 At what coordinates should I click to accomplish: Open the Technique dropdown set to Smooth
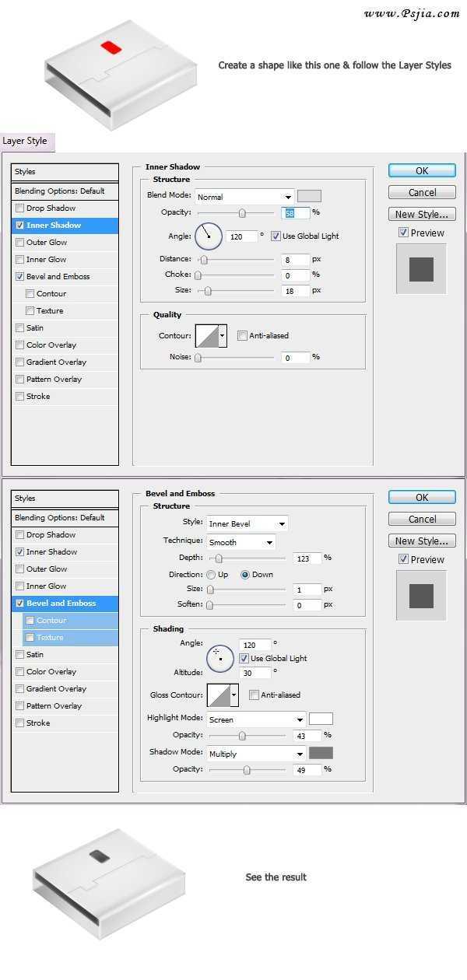pyautogui.click(x=241, y=542)
